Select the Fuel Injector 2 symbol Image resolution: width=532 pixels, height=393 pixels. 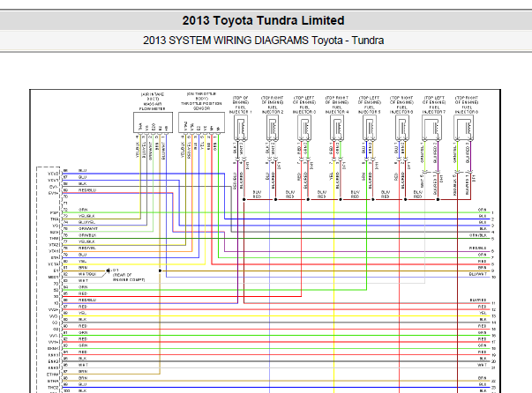coord(273,128)
